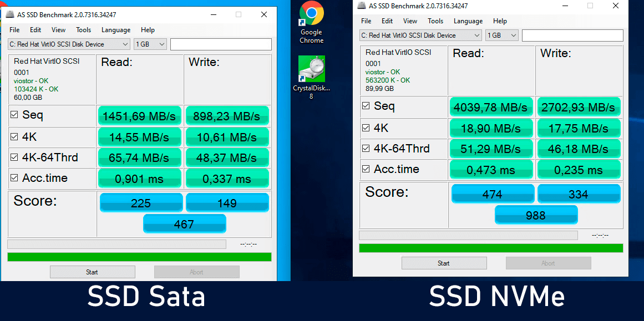Viewport: 644px width, 321px height.
Task: Click the 4K read value 14,55 MB/s
Action: coord(140,137)
